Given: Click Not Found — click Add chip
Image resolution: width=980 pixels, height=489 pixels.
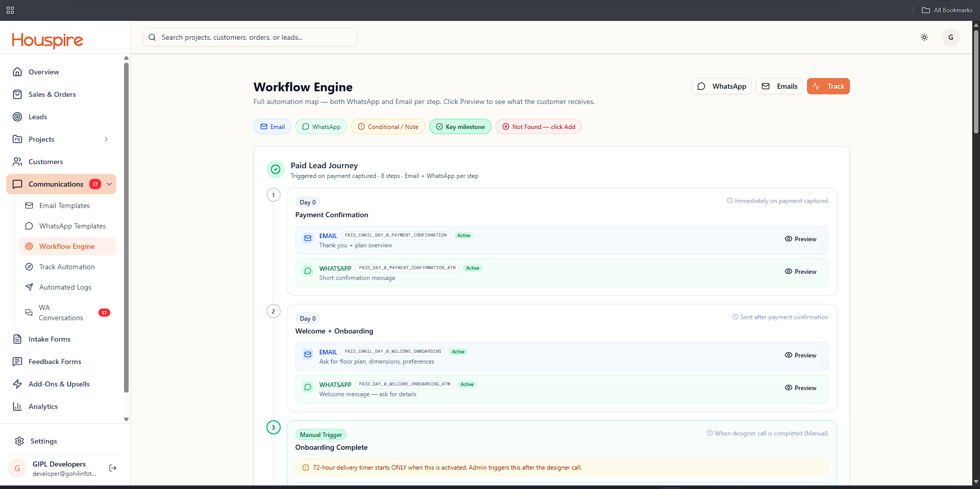Looking at the screenshot, I should click(538, 126).
